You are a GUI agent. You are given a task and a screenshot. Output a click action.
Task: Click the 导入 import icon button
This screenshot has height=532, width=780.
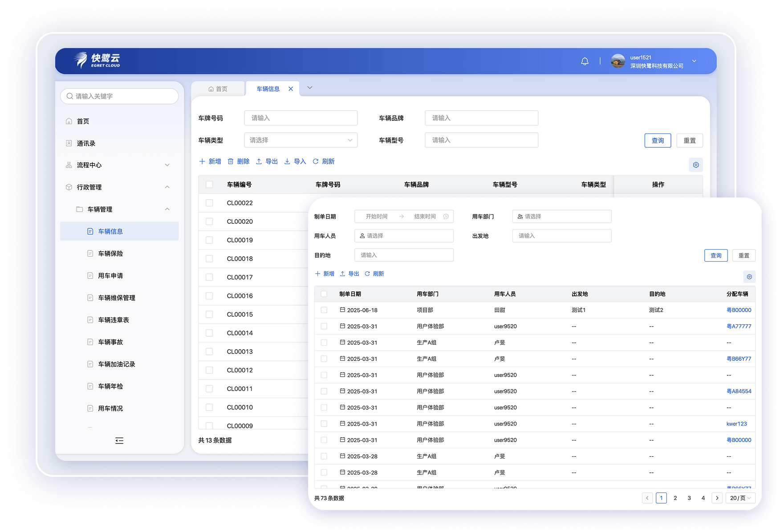click(295, 161)
